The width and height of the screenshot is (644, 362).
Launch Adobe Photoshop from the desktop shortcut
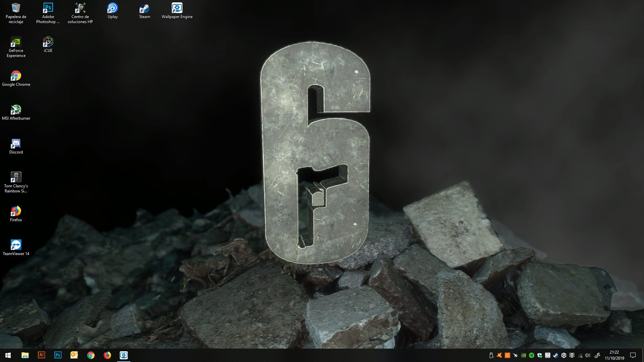(48, 13)
